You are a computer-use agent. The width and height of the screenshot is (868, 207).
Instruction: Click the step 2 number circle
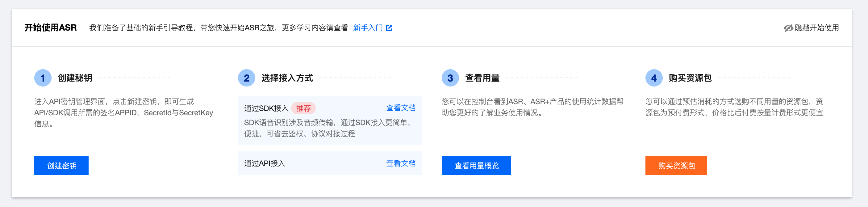tap(247, 78)
